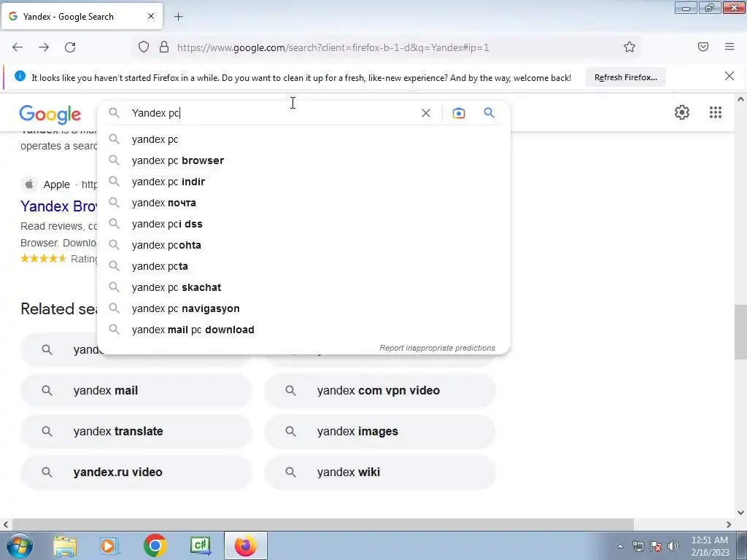Screen dimensions: 747x560
Task: Submit search with blue magnifier icon
Action: pyautogui.click(x=489, y=113)
